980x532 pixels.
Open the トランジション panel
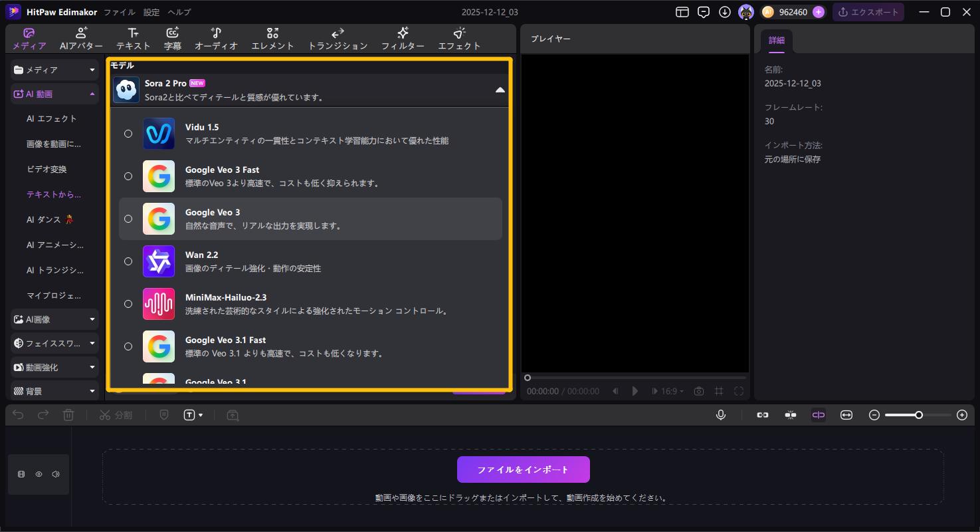pyautogui.click(x=338, y=38)
